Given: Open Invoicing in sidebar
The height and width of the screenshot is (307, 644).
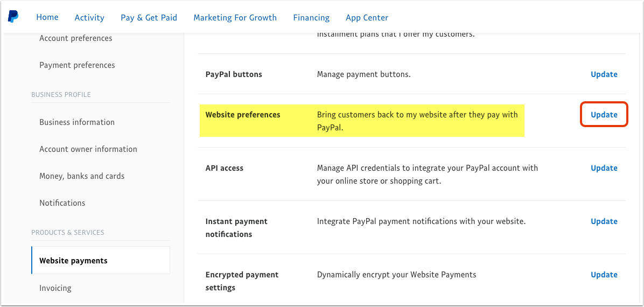Looking at the screenshot, I should (55, 288).
